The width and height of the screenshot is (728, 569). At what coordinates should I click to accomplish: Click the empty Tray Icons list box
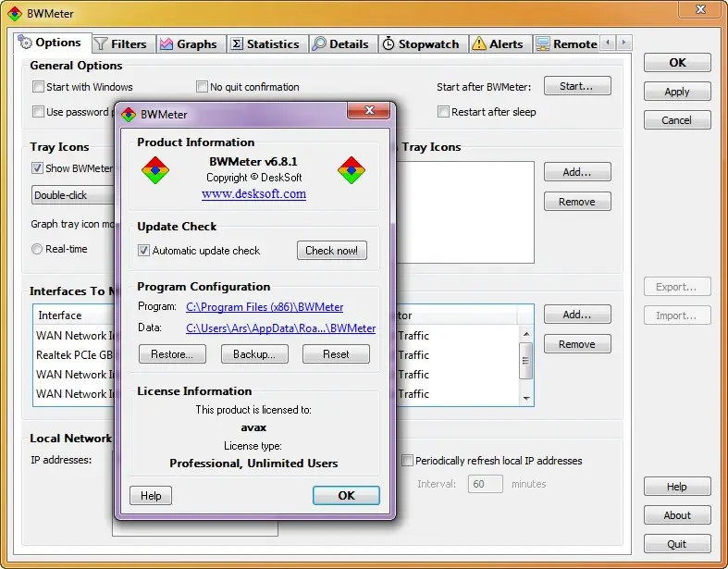click(x=465, y=212)
